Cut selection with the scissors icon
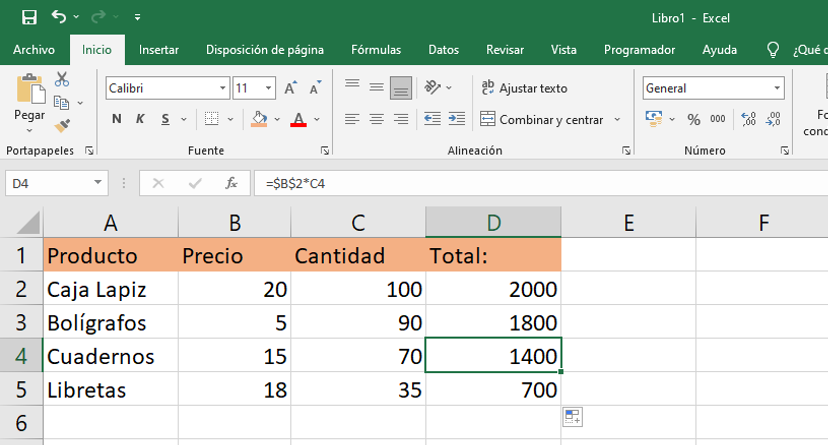The image size is (829, 445). click(x=62, y=79)
